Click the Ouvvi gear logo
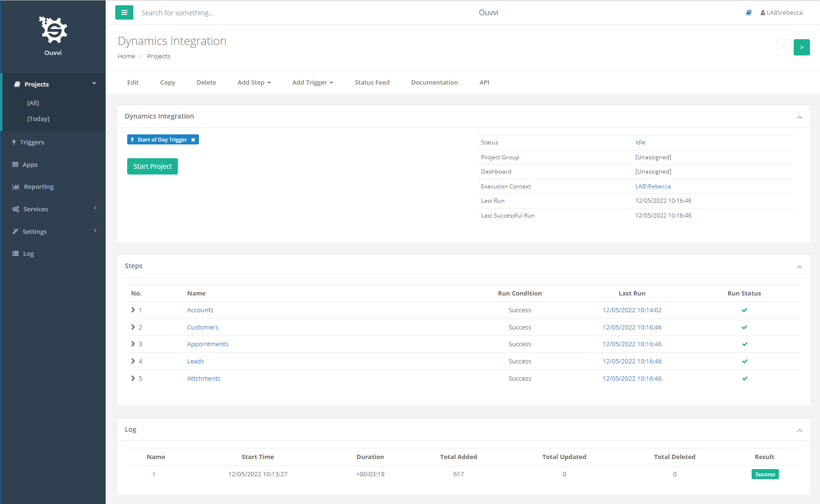The image size is (820, 504). coord(53,30)
